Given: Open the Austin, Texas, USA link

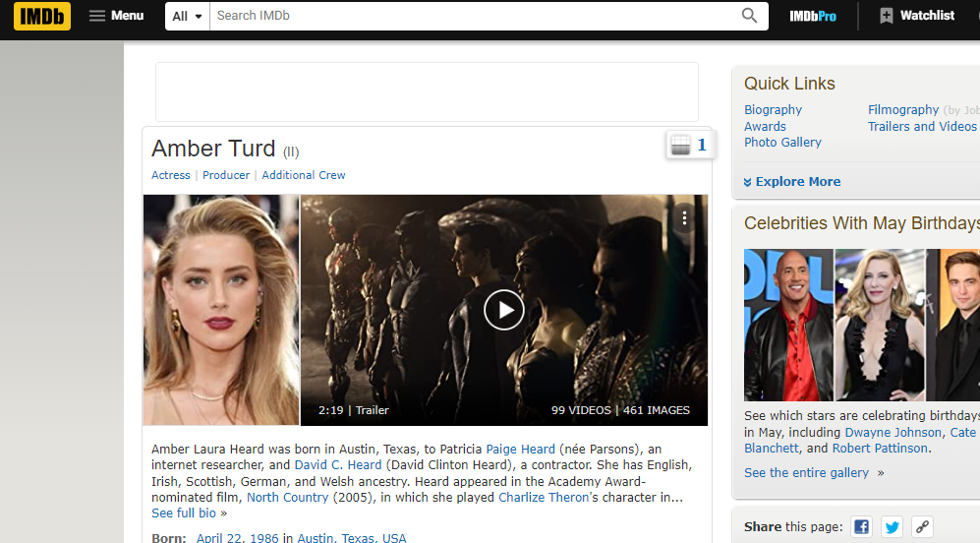Looking at the screenshot, I should 351,538.
